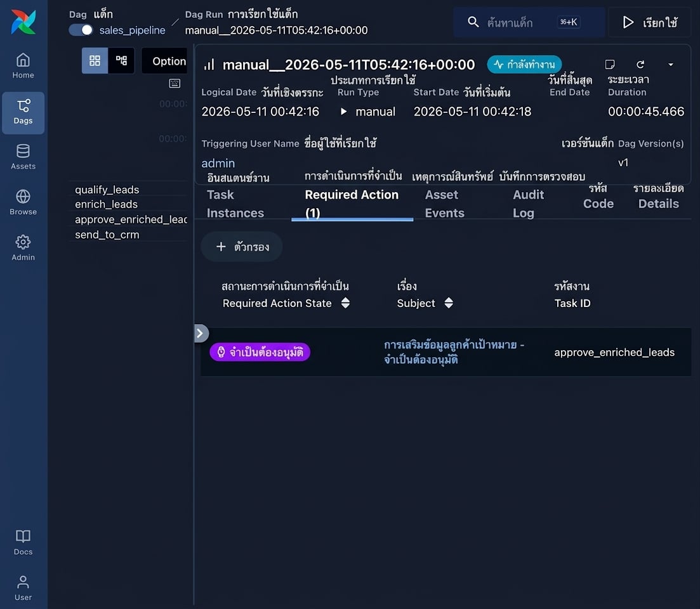700x609 pixels.
Task: Select the qualify_leads task row
Action: [107, 190]
